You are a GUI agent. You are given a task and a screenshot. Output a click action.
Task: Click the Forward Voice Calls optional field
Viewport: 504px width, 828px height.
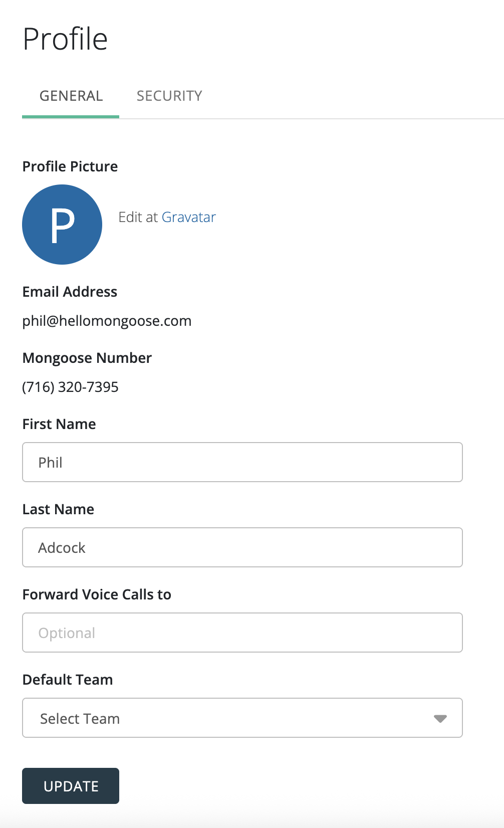242,633
